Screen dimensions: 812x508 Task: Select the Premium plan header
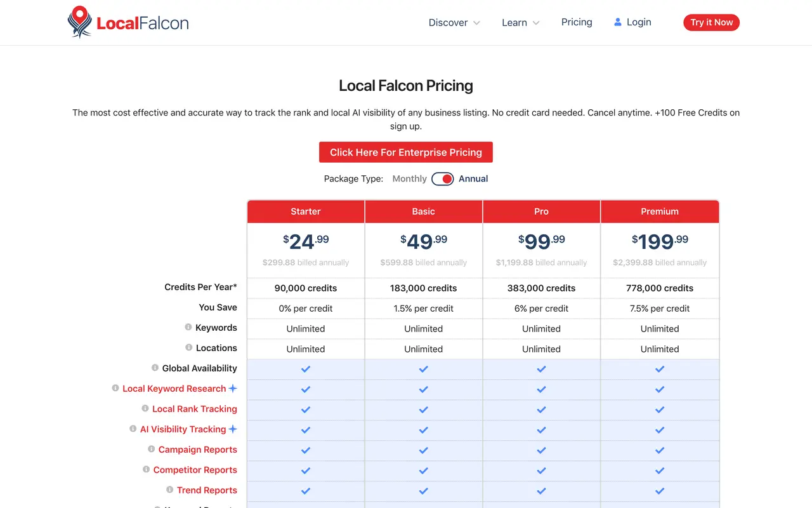click(x=660, y=211)
